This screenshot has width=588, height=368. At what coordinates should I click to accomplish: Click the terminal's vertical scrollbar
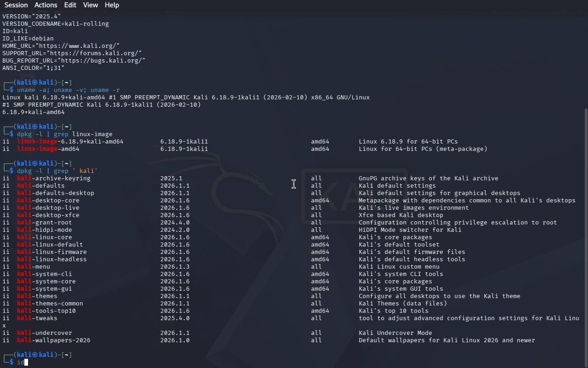tap(585, 230)
